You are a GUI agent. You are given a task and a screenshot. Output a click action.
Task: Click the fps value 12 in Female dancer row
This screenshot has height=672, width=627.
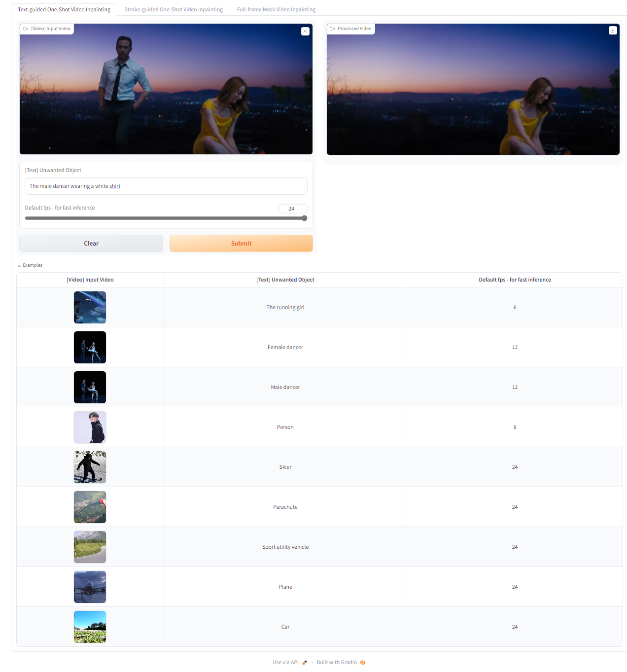click(x=515, y=347)
